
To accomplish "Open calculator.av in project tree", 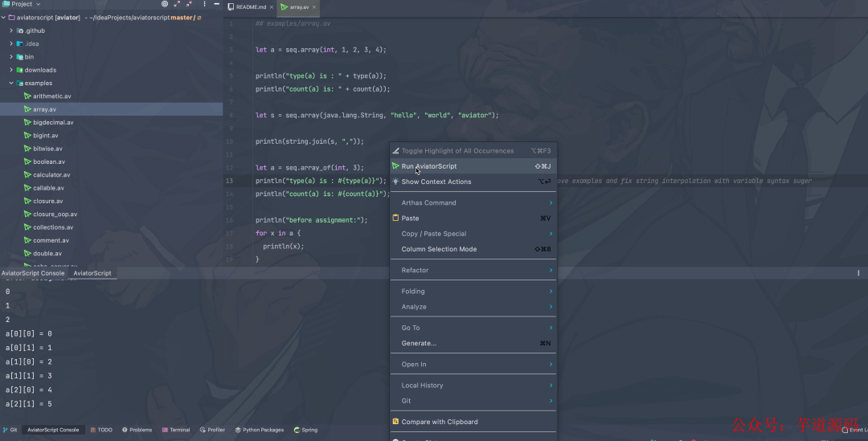I will (51, 175).
